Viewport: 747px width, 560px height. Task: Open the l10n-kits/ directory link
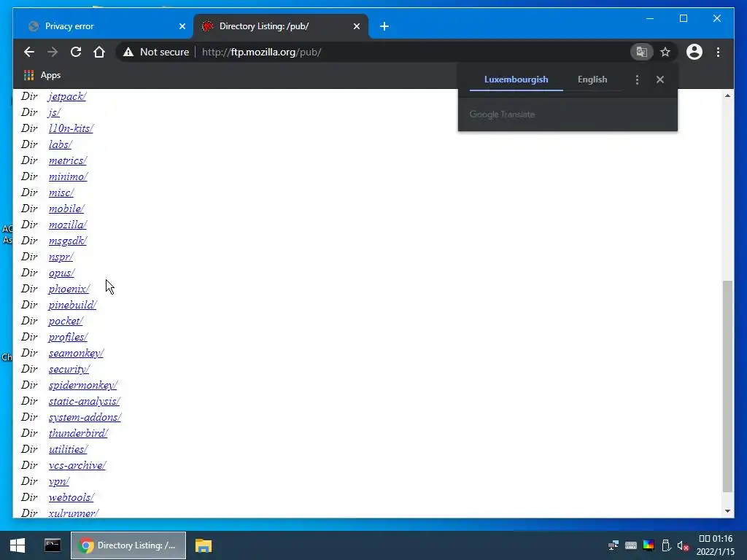71,128
